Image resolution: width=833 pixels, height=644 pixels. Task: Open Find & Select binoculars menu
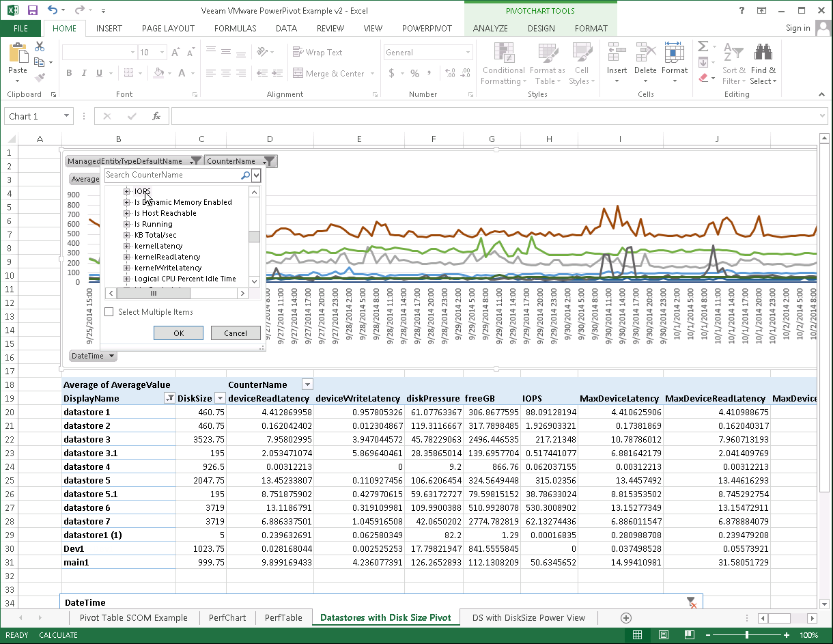(763, 64)
